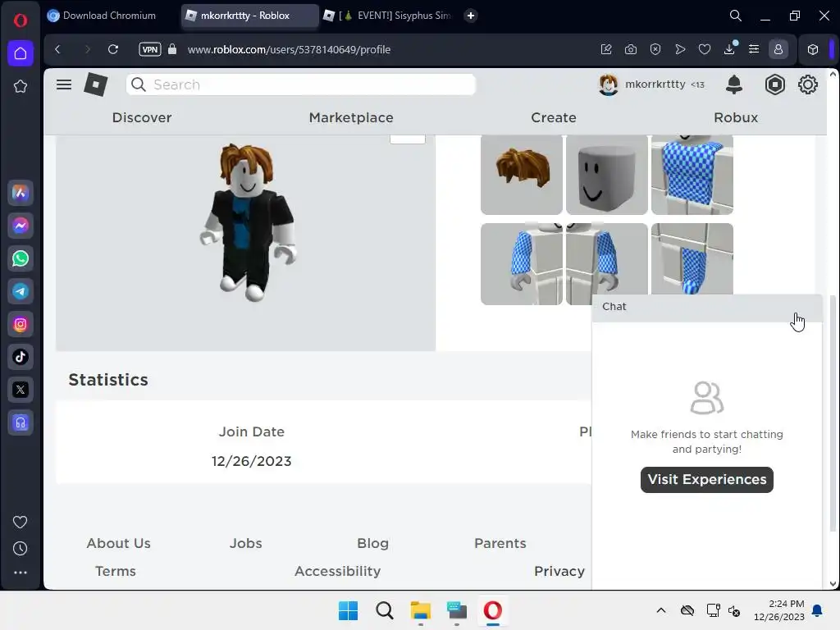Open Windows taskbar search
Screen dimensions: 840x630
pyautogui.click(x=384, y=610)
